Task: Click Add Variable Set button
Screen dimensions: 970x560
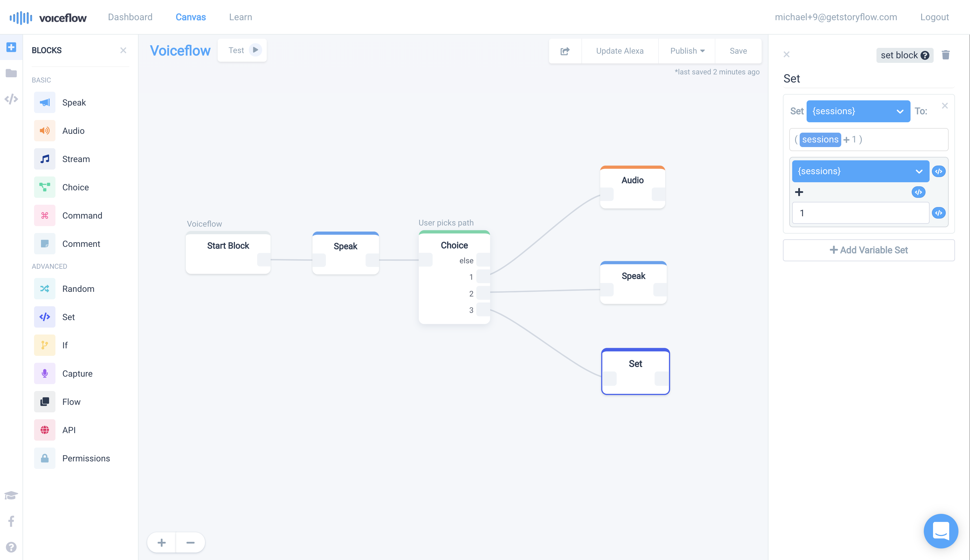Action: click(x=868, y=250)
